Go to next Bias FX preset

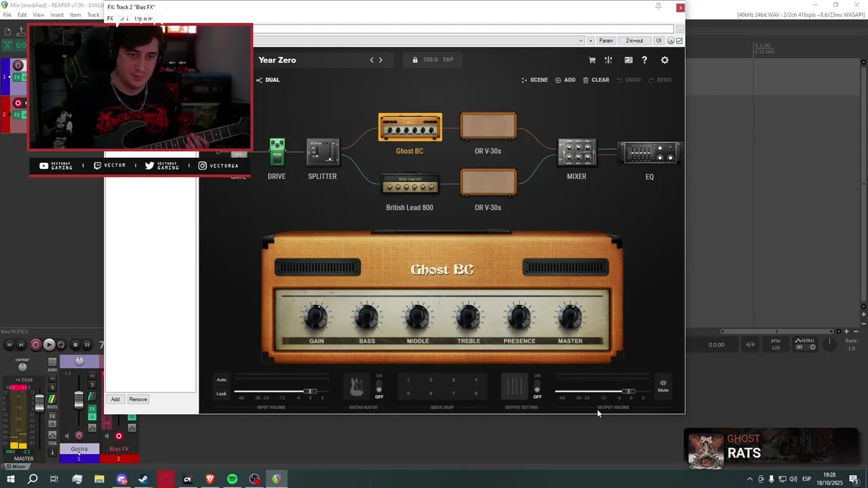380,60
